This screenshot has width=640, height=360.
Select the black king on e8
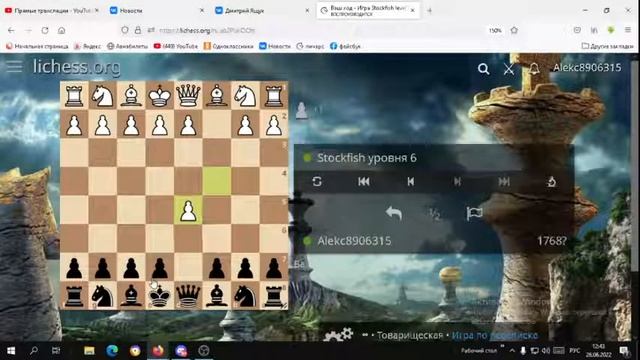(x=160, y=296)
